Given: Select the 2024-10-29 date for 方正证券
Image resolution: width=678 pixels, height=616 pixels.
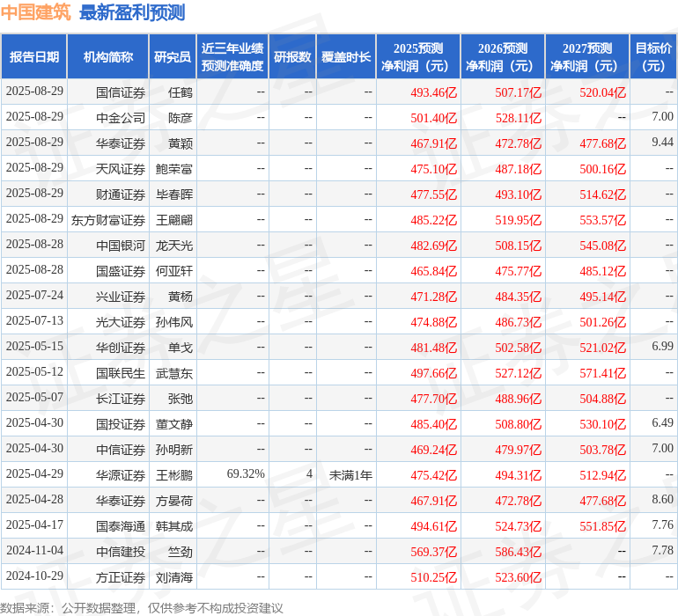Looking at the screenshot, I should [x=34, y=576].
